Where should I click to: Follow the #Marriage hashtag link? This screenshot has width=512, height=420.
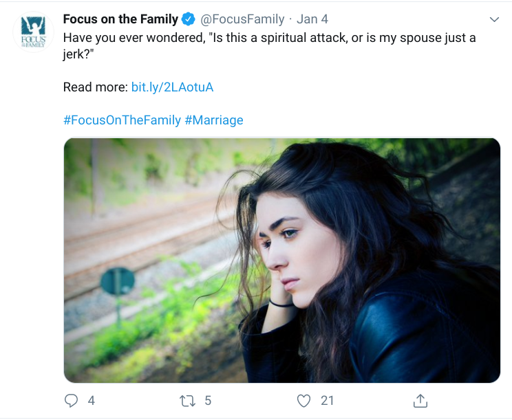pyautogui.click(x=214, y=120)
